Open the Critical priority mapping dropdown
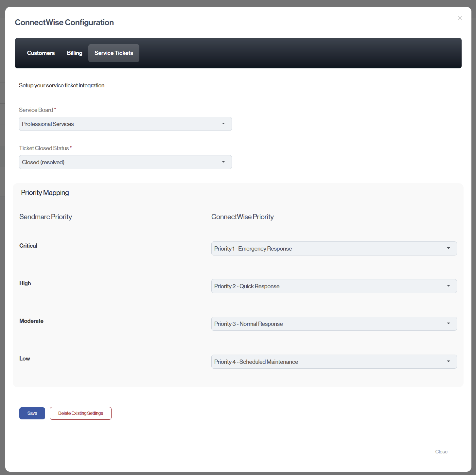 (x=334, y=249)
